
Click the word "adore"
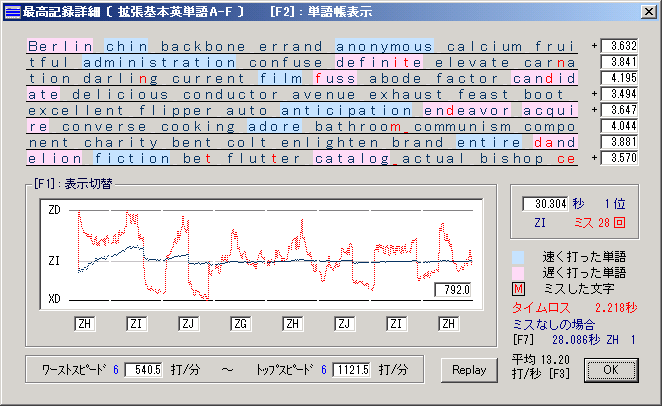tap(274, 127)
